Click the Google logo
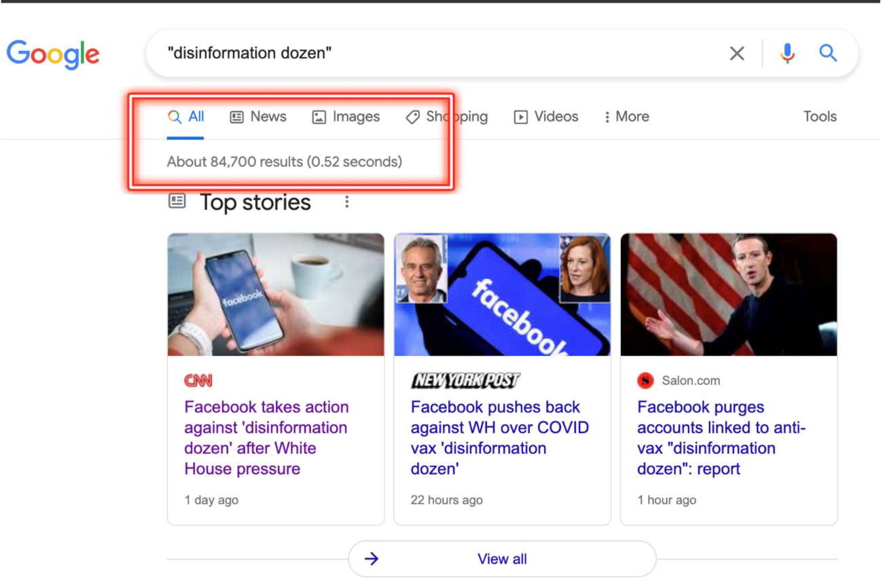Screen dimensions: 883x588 pos(53,54)
